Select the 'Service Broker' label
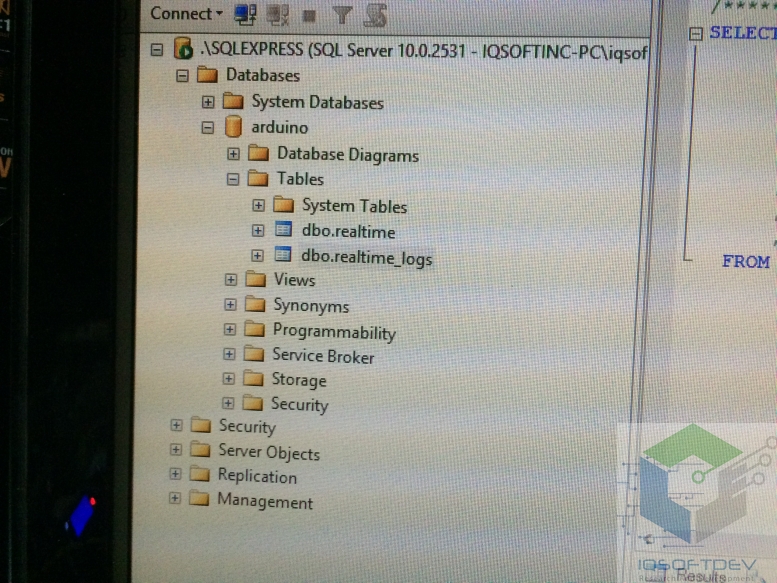777x583 pixels. [324, 356]
